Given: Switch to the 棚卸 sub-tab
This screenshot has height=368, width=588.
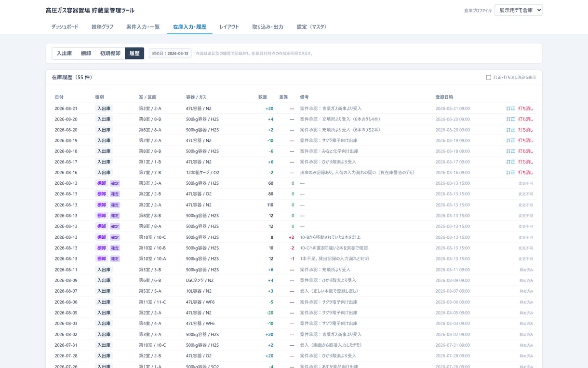Looking at the screenshot, I should point(86,54).
